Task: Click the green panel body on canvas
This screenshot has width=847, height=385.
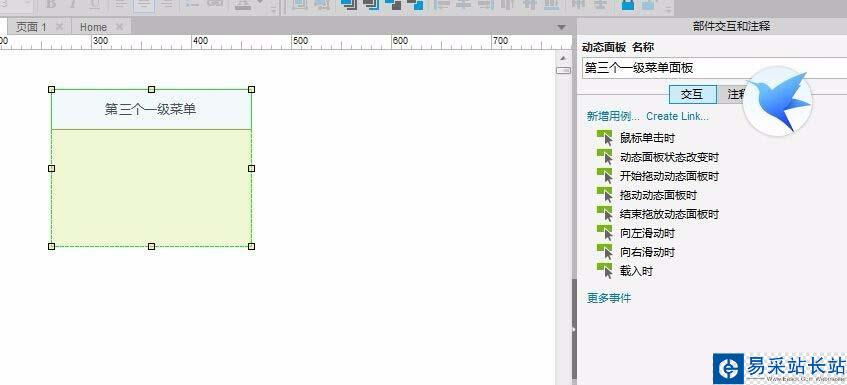Action: [151, 188]
